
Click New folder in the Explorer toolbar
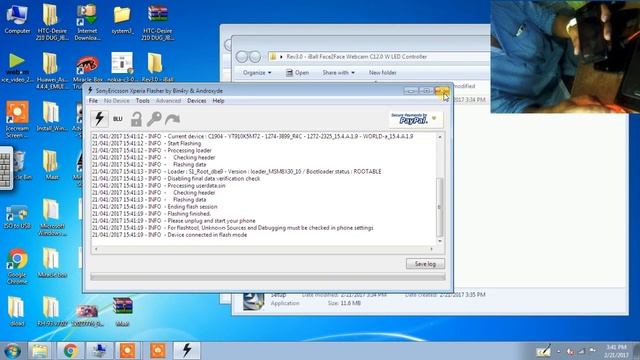[382, 73]
